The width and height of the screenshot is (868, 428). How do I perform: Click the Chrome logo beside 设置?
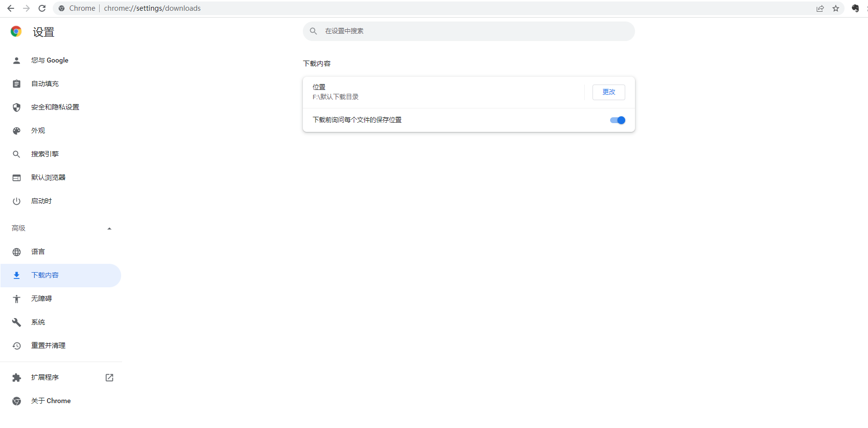(16, 32)
